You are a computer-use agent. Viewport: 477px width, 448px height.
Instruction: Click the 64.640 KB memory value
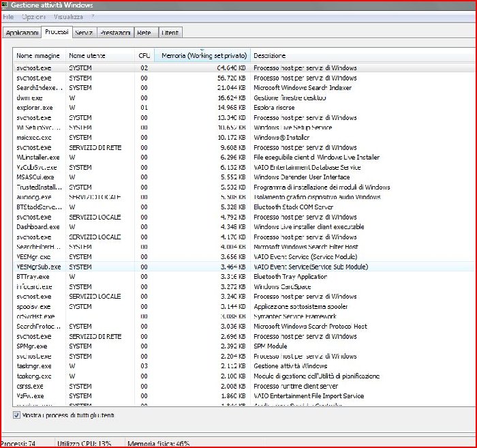click(231, 68)
